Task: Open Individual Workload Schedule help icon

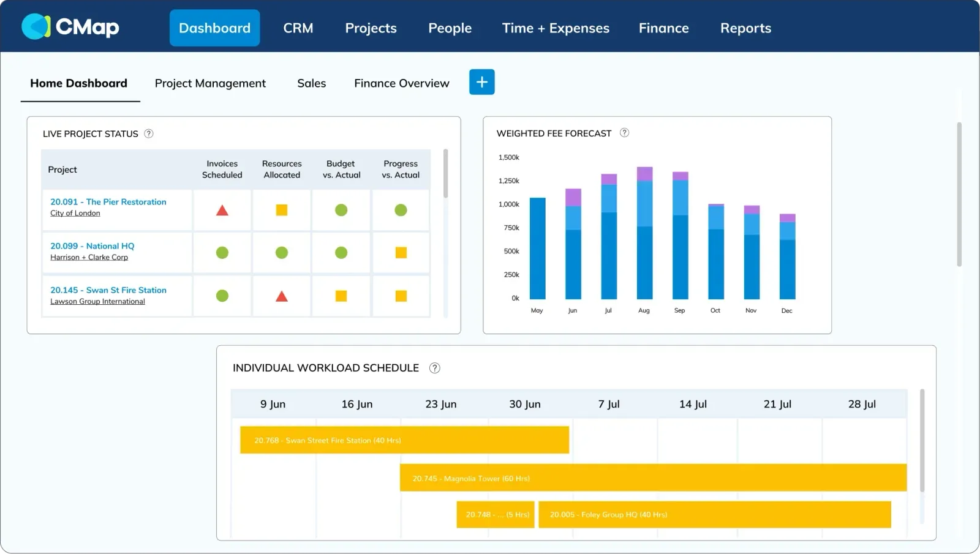Action: (x=434, y=368)
